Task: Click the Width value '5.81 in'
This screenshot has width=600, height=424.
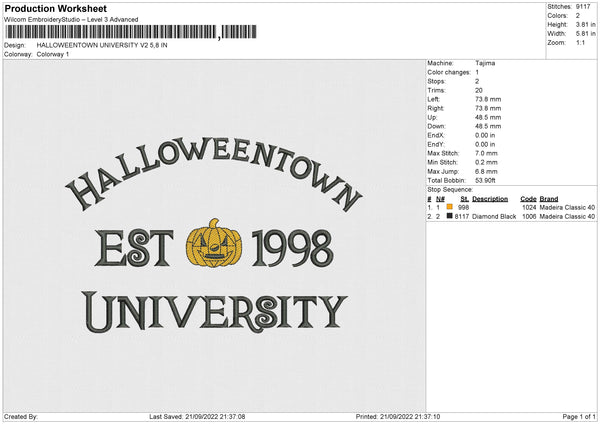Action: [x=585, y=34]
